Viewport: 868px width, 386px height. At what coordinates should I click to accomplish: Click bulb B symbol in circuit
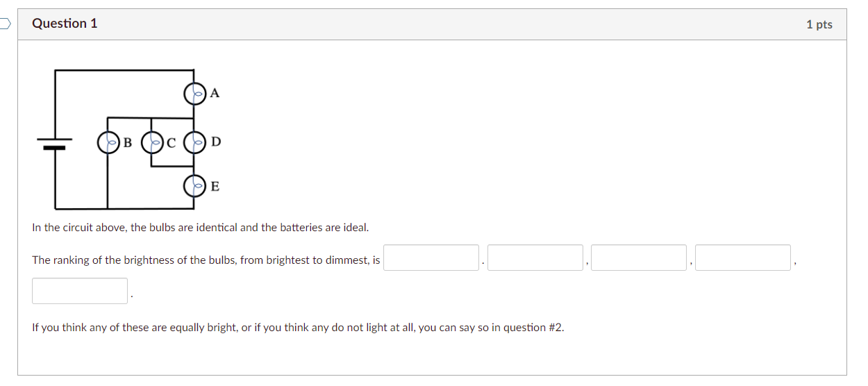tap(108, 143)
